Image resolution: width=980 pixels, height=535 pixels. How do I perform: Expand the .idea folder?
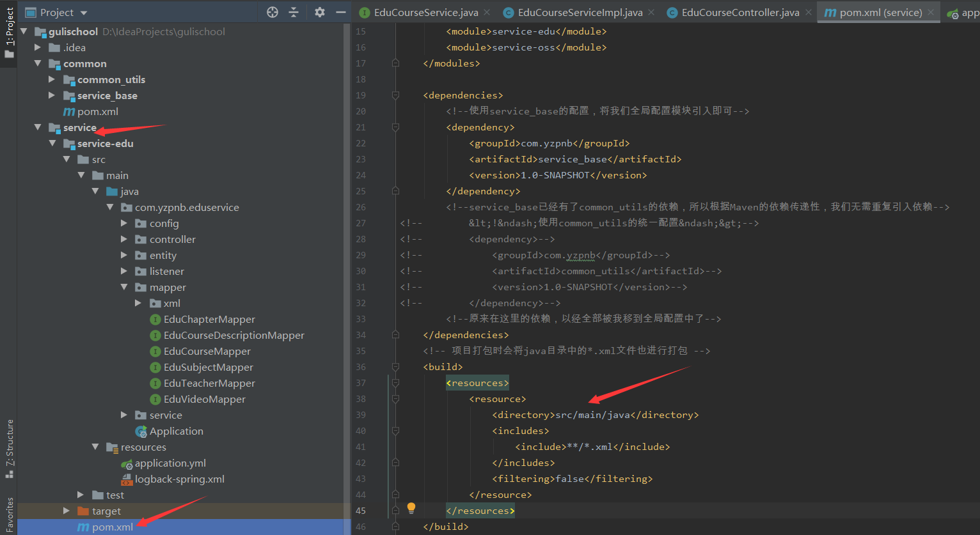click(38, 47)
